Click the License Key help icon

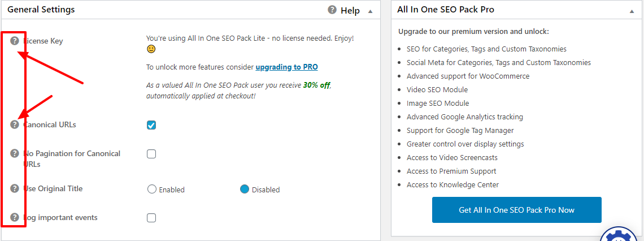[x=15, y=41]
